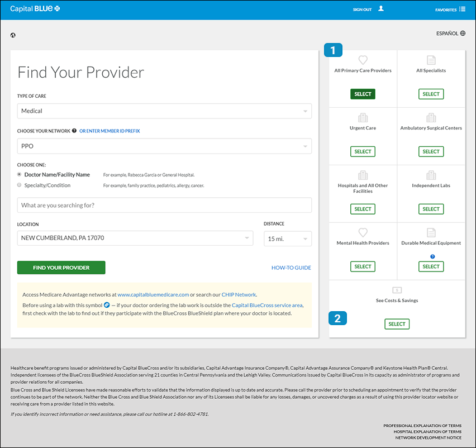The height and width of the screenshot is (448, 476).
Task: Click the Hospitals and Other Facilities icon
Action: click(363, 175)
